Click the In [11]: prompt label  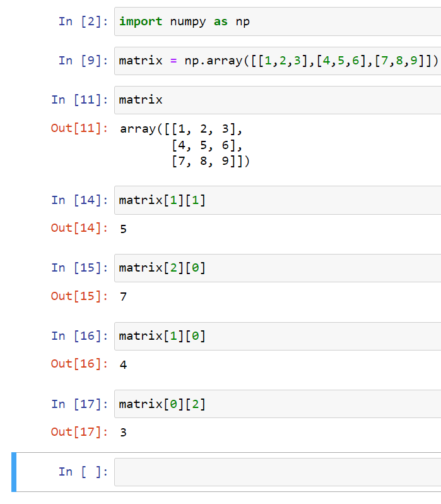tap(79, 100)
